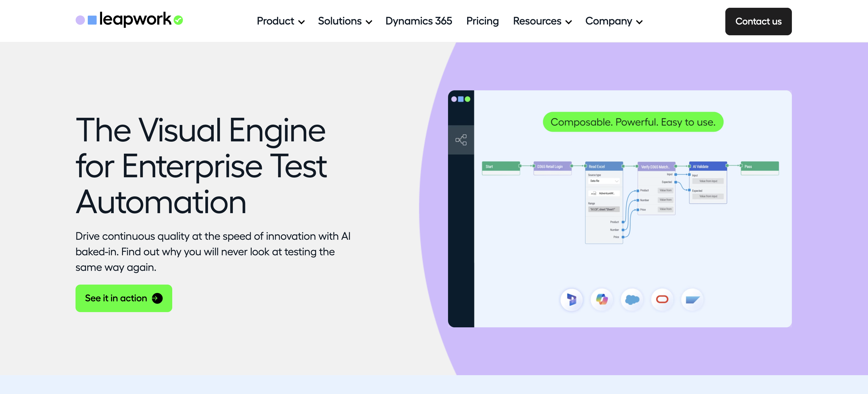Click the blue parallelogram app icon

point(692,299)
